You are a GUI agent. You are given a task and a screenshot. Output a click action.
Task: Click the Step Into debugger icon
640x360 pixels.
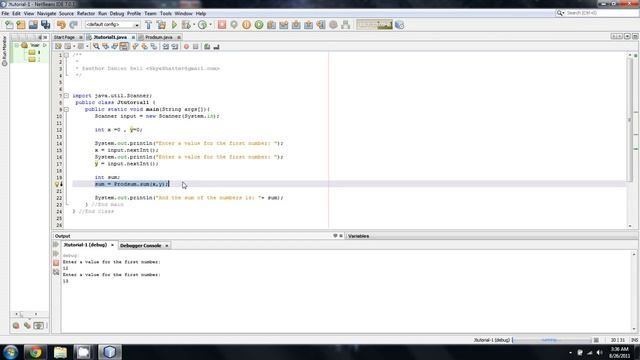296,25
